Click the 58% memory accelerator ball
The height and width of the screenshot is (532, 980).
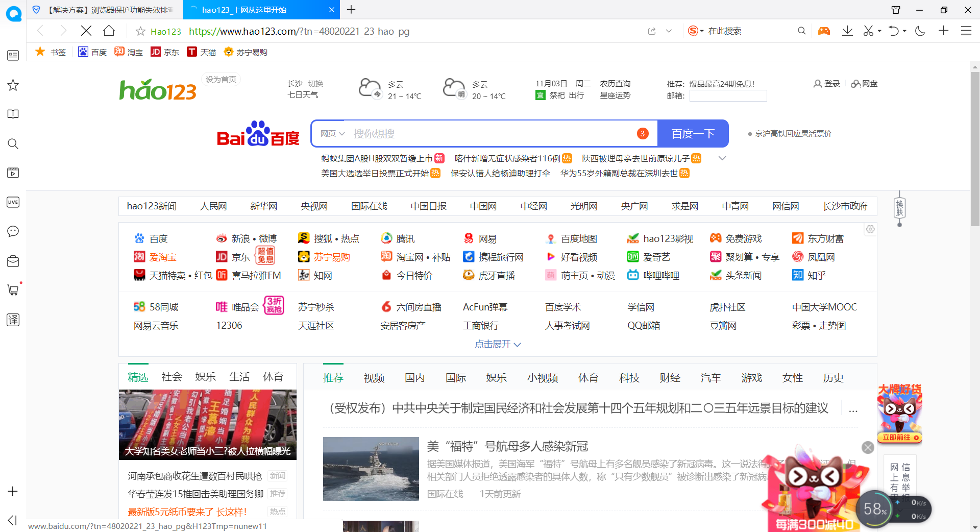(875, 509)
